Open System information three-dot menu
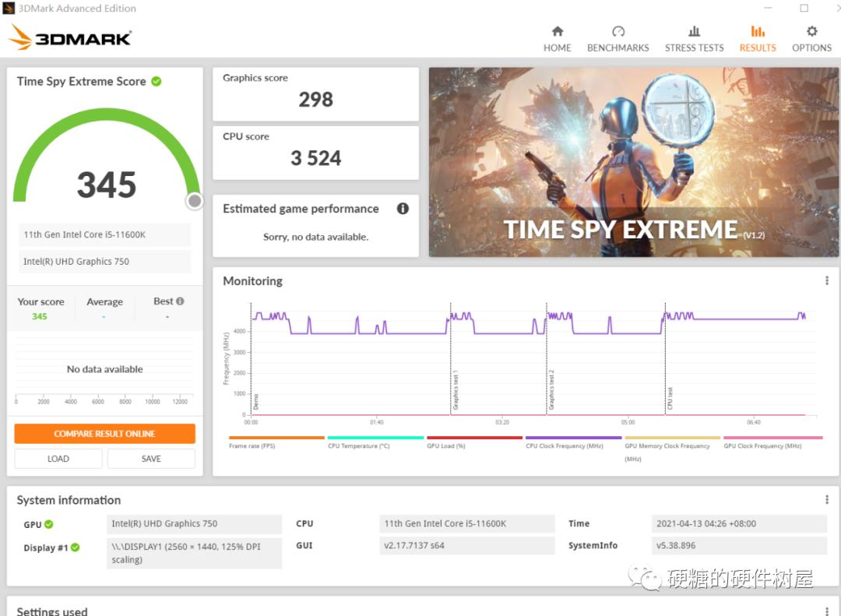Screen dimensions: 841x616 [826, 500]
